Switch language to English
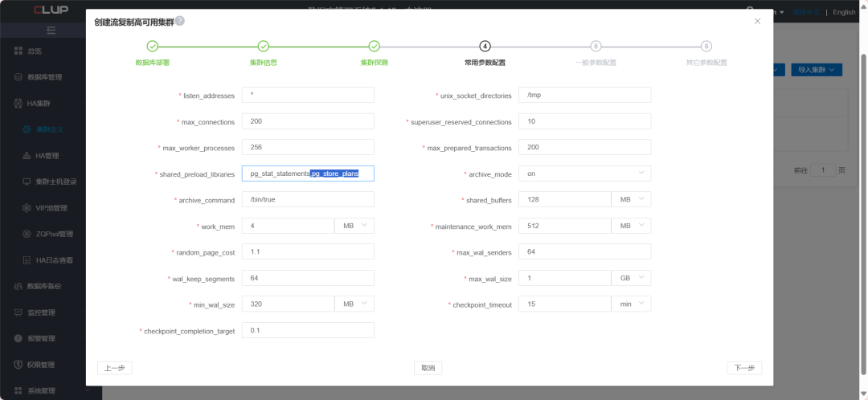The height and width of the screenshot is (400, 868). click(x=844, y=11)
